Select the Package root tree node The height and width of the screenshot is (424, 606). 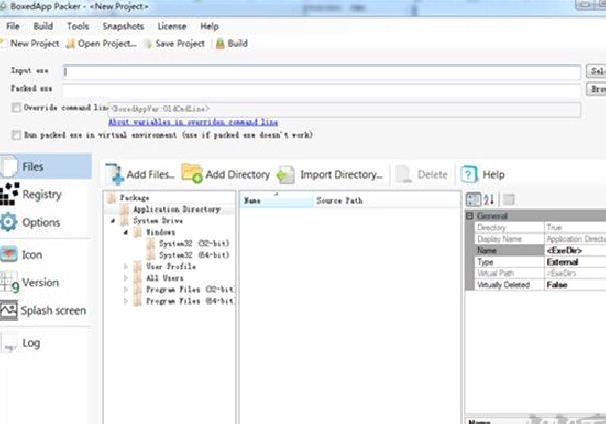coord(134,198)
